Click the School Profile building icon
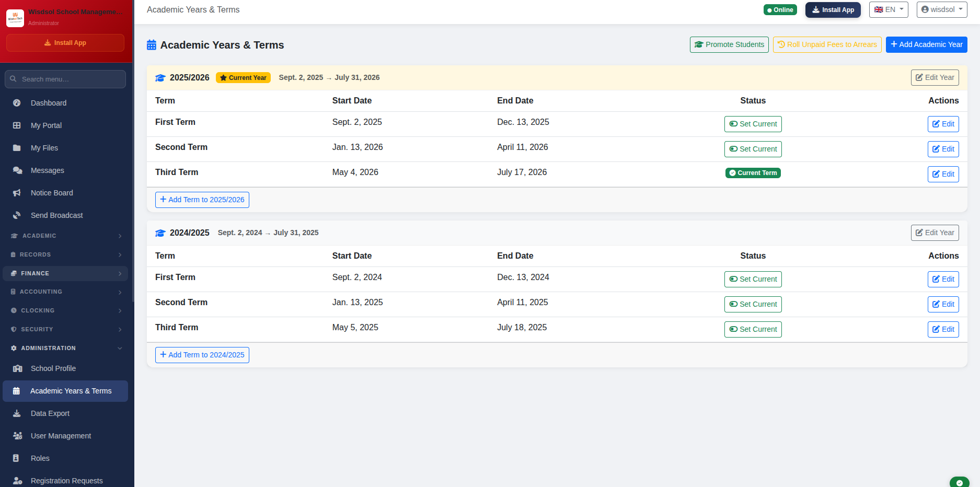The height and width of the screenshot is (487, 980). coord(17,368)
